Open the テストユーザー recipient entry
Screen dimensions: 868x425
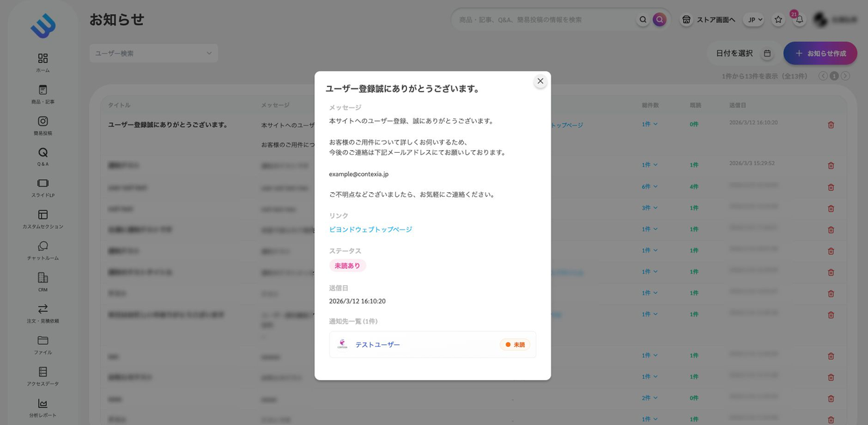[x=378, y=345]
